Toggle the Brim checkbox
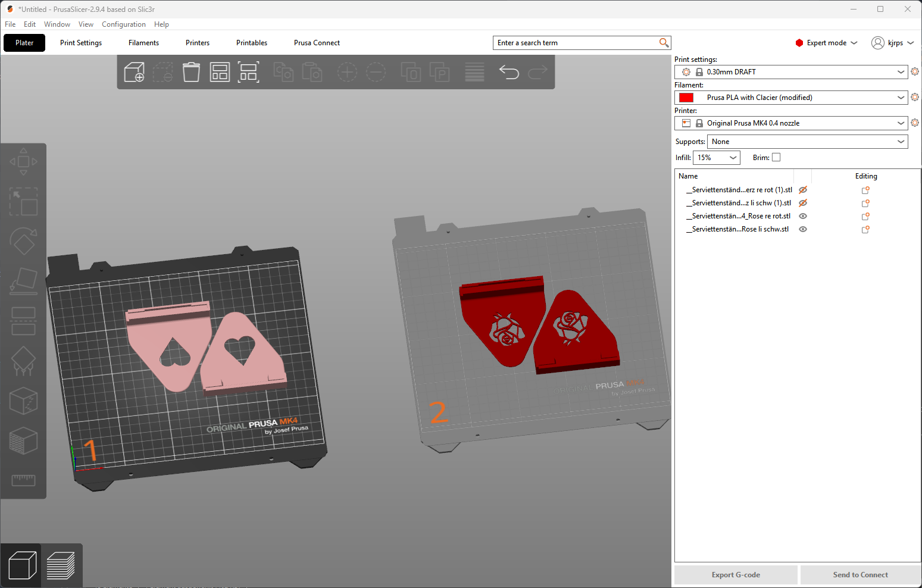922x588 pixels. pyautogui.click(x=776, y=157)
